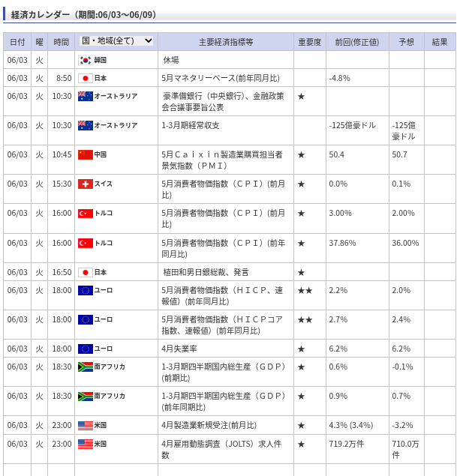Click the importance star for JOLTS row
Image resolution: width=463 pixels, height=476 pixels.
click(301, 444)
